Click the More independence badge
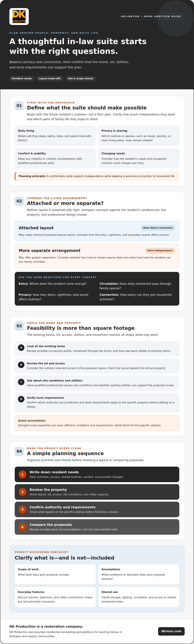The image size is (194, 644). (x=160, y=250)
